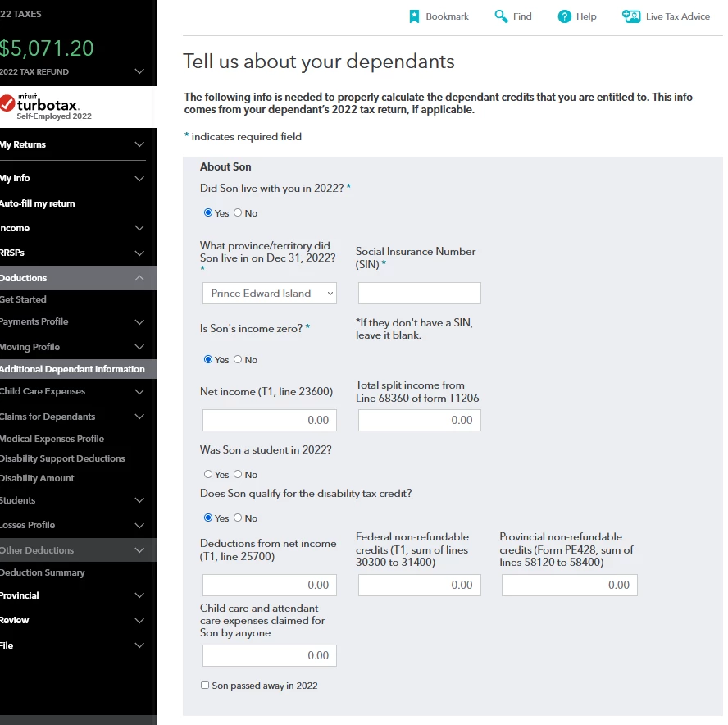This screenshot has width=728, height=725.
Task: Click the Bookmark link text
Action: click(x=447, y=16)
